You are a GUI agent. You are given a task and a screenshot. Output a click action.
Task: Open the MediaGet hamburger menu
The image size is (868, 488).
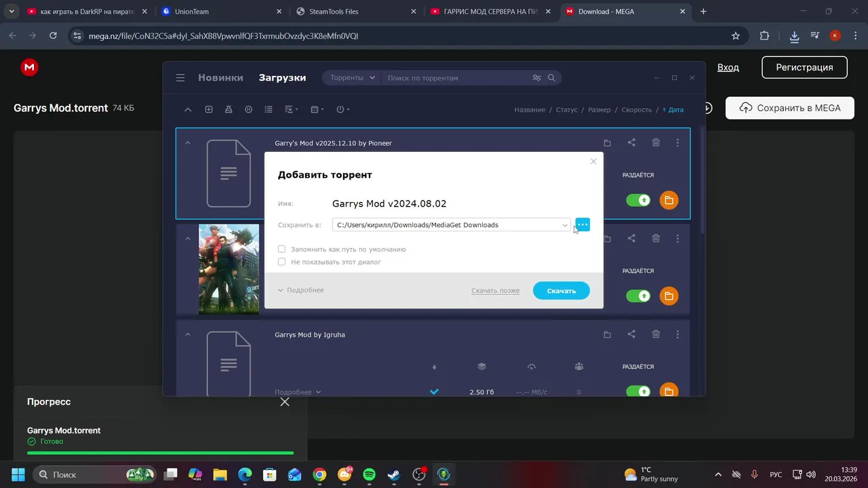(180, 78)
